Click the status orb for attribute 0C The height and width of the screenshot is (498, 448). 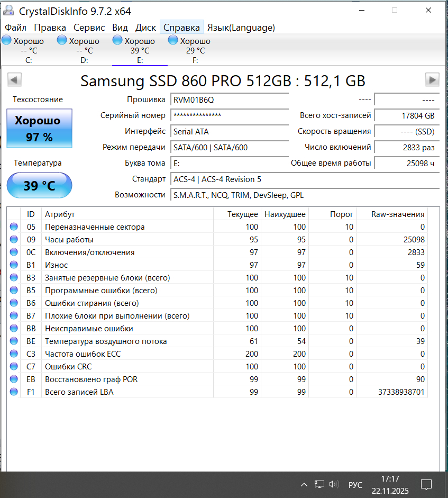click(14, 252)
